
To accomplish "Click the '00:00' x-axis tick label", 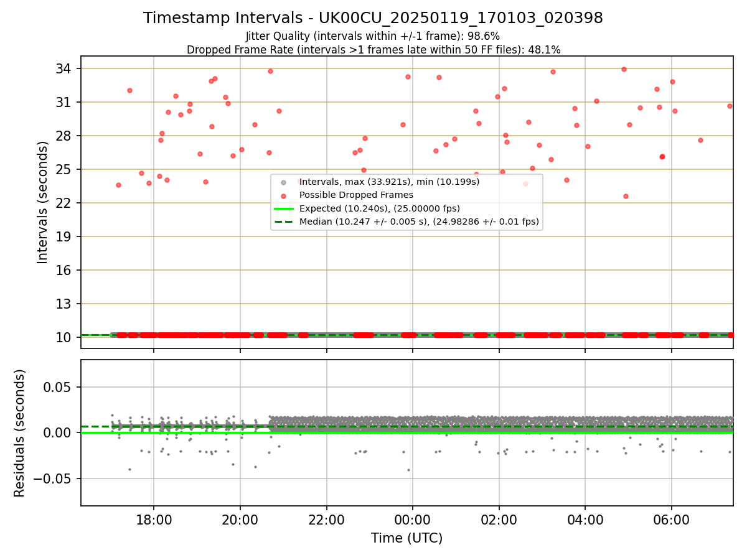I will click(413, 520).
